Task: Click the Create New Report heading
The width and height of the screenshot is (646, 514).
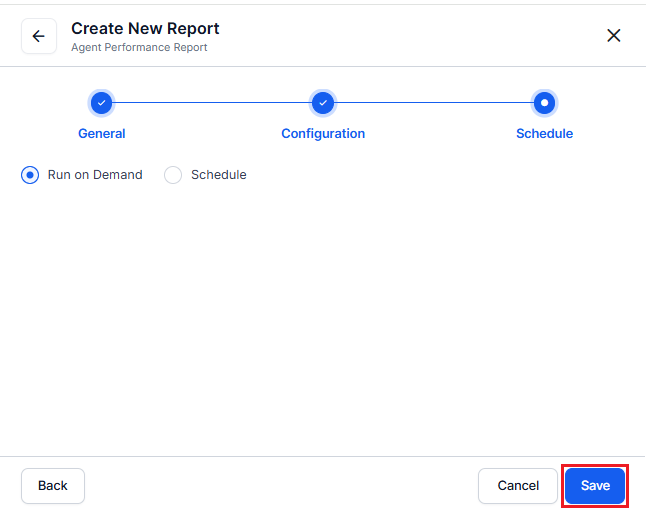Action: [145, 28]
